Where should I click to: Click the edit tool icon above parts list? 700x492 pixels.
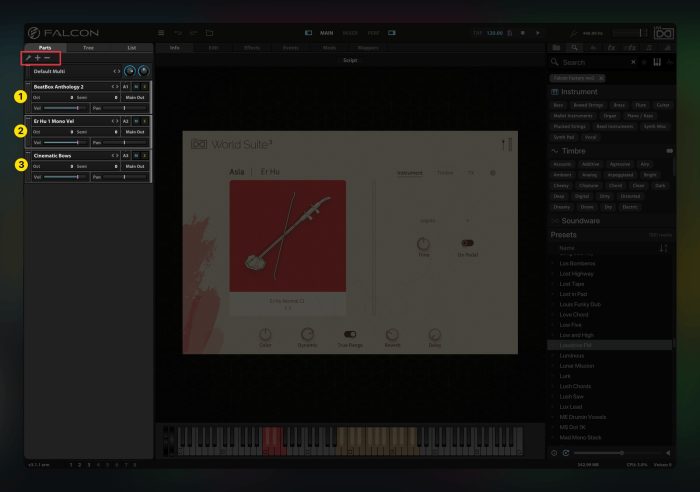28,58
